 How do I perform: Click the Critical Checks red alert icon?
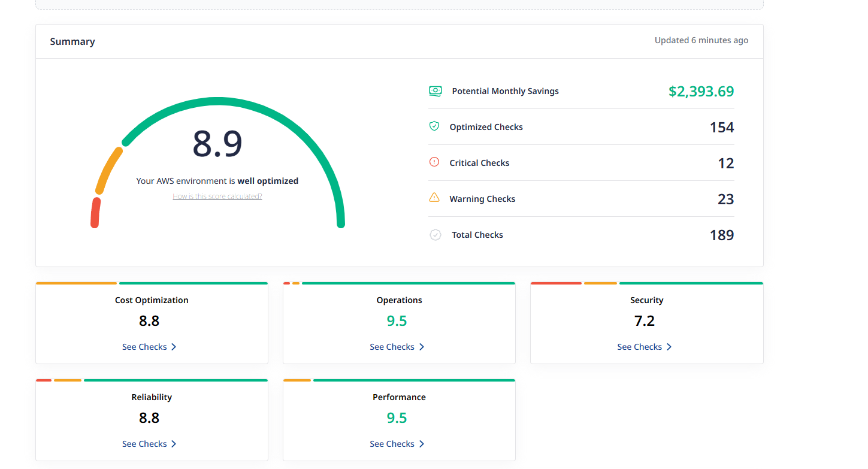(x=434, y=162)
